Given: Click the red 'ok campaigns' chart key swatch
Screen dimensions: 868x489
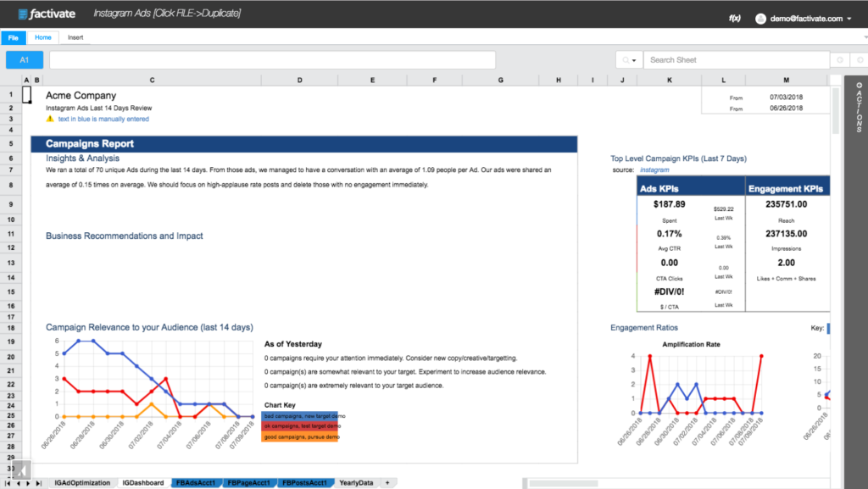Looking at the screenshot, I should tap(299, 426).
